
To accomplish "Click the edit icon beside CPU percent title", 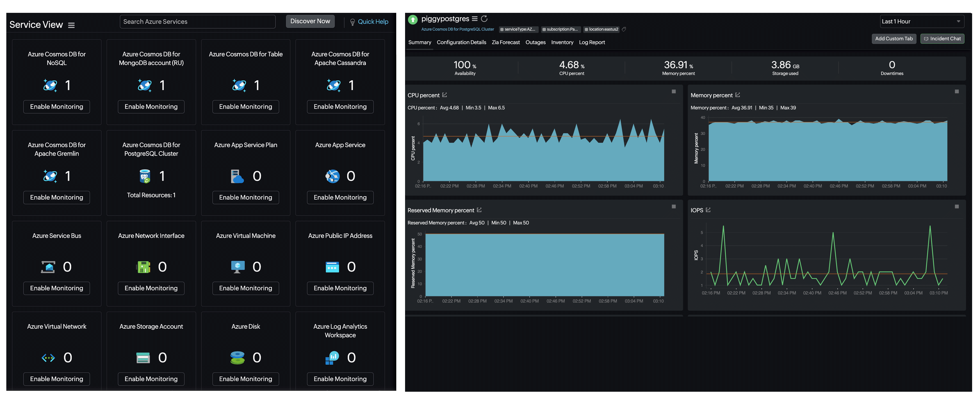I will pos(444,95).
